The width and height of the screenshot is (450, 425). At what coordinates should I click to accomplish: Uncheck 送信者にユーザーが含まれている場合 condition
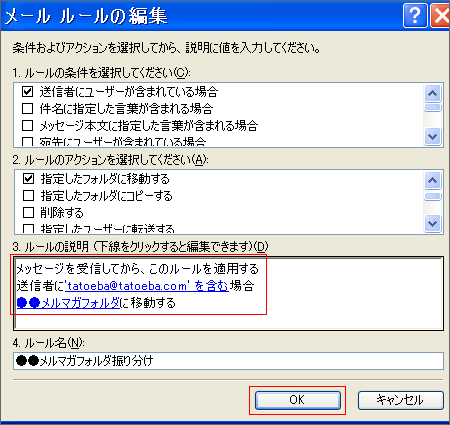coord(28,91)
